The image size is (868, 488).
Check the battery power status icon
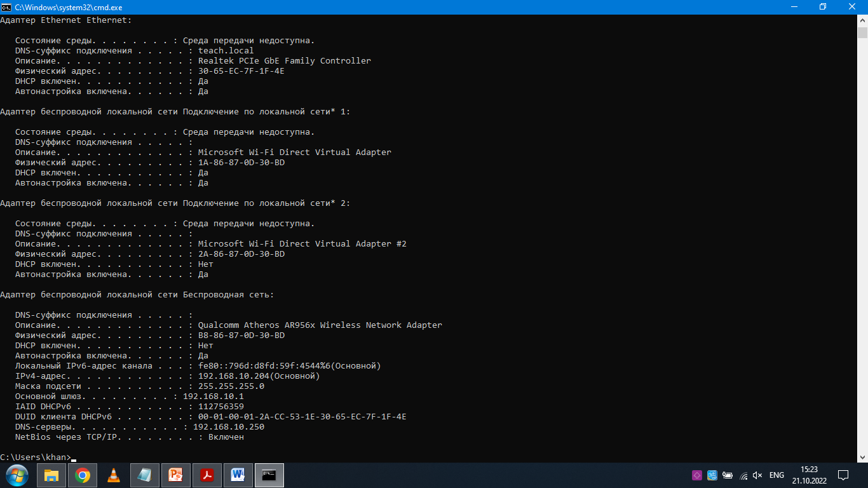coord(728,475)
